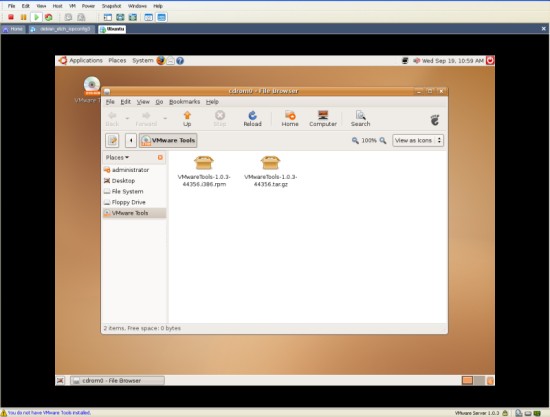This screenshot has height=417, width=550.
Task: Open the File Browser's Bookmarks menu
Action: pyautogui.click(x=184, y=102)
